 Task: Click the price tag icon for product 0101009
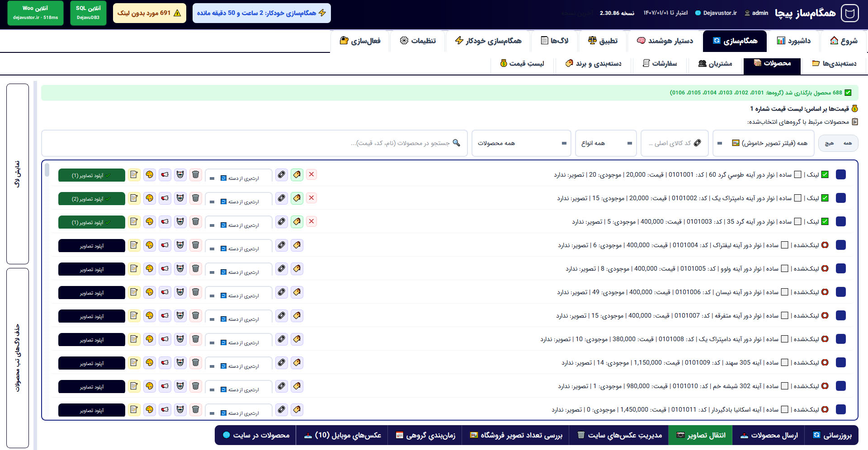coord(297,362)
